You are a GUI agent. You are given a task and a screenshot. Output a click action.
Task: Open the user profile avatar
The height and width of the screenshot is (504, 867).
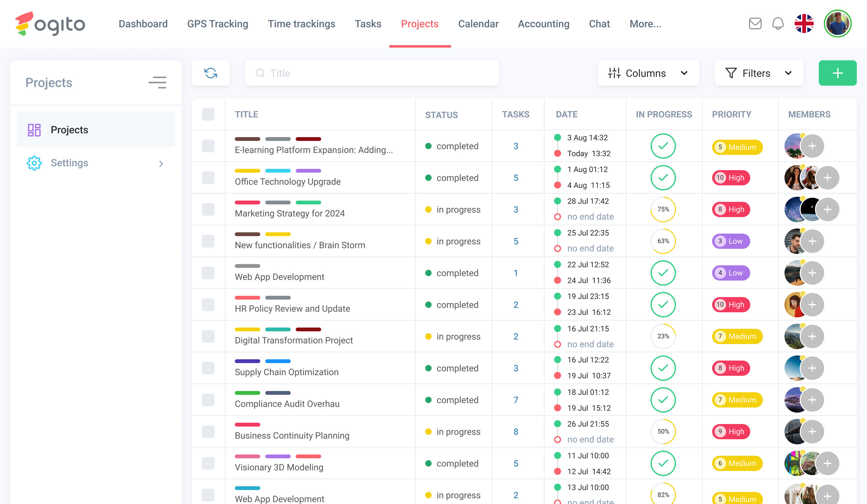tap(837, 24)
